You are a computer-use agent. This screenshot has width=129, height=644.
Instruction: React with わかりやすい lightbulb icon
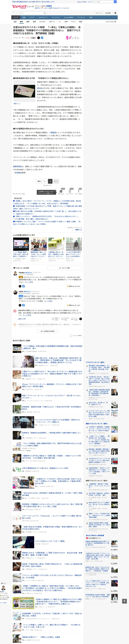pos(70,191)
